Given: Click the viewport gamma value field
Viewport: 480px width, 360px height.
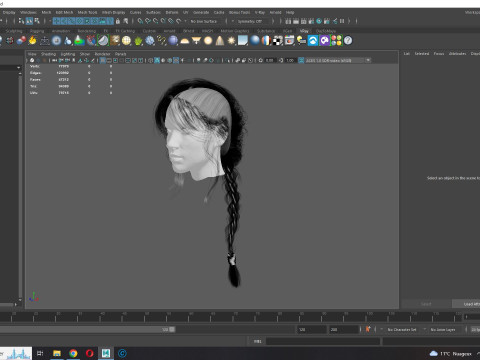Looking at the screenshot, I should point(290,60).
